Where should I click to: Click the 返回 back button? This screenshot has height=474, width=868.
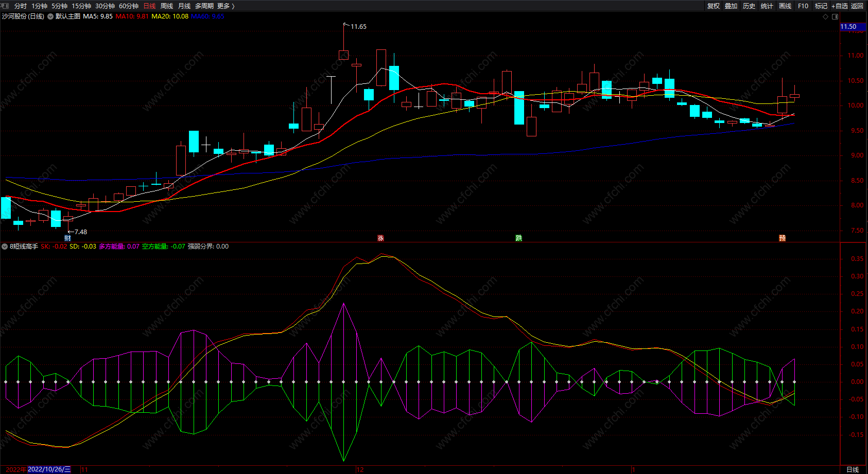pos(857,6)
